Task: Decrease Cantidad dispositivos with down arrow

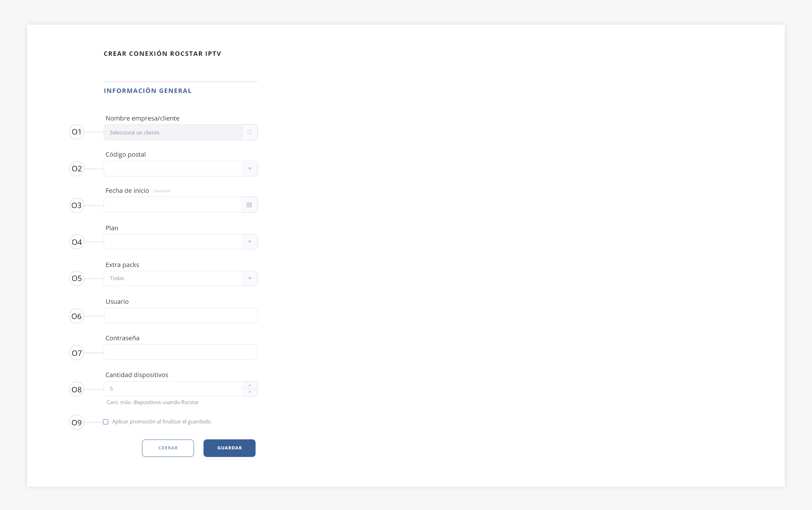Action: coord(250,392)
